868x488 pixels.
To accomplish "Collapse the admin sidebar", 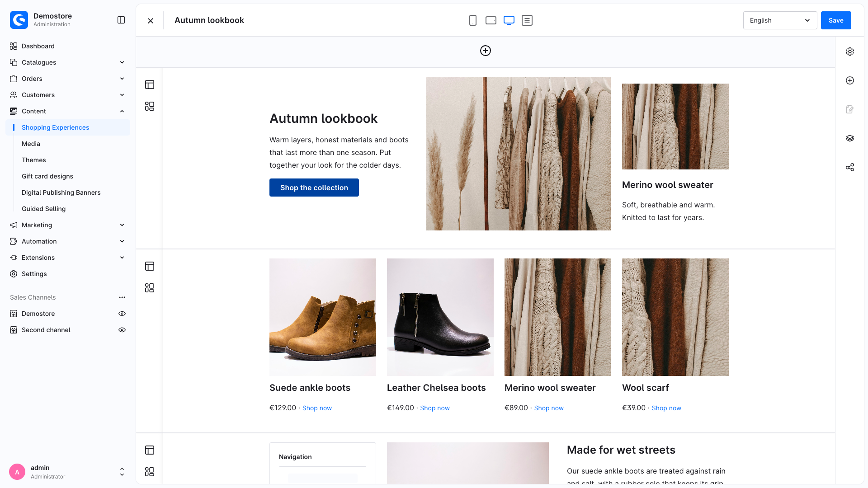I will (121, 20).
